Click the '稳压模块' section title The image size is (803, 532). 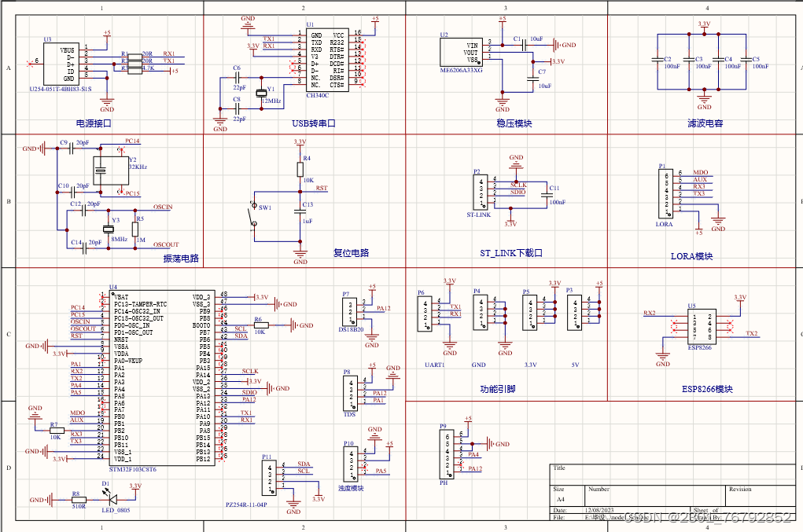click(514, 123)
